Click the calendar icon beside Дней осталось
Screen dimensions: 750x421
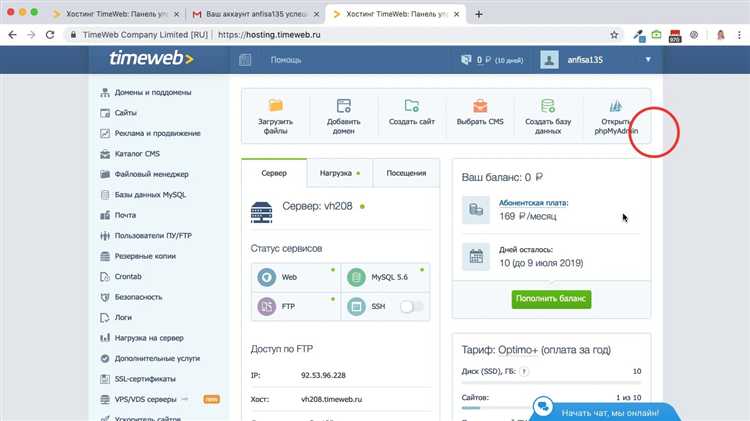(x=476, y=256)
